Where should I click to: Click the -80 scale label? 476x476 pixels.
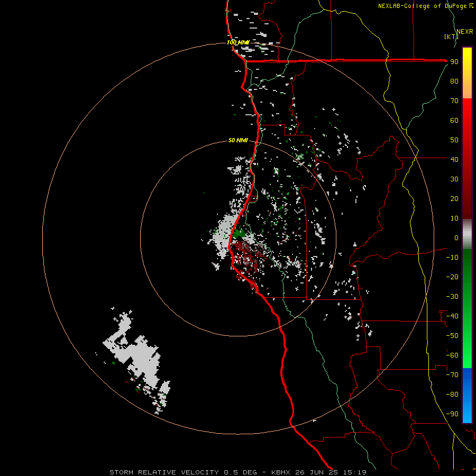pos(452,395)
